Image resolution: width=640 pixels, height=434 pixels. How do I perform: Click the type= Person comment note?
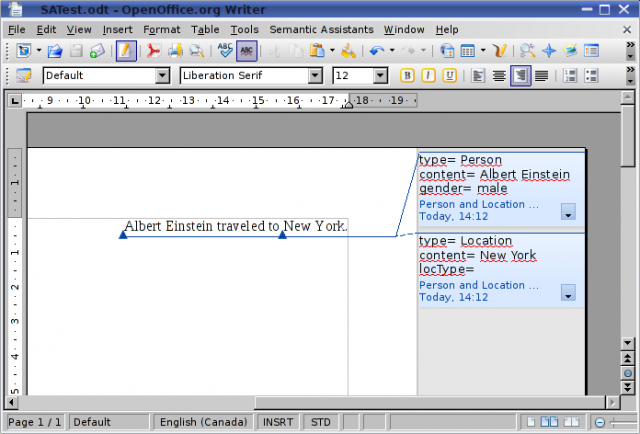[x=501, y=189]
